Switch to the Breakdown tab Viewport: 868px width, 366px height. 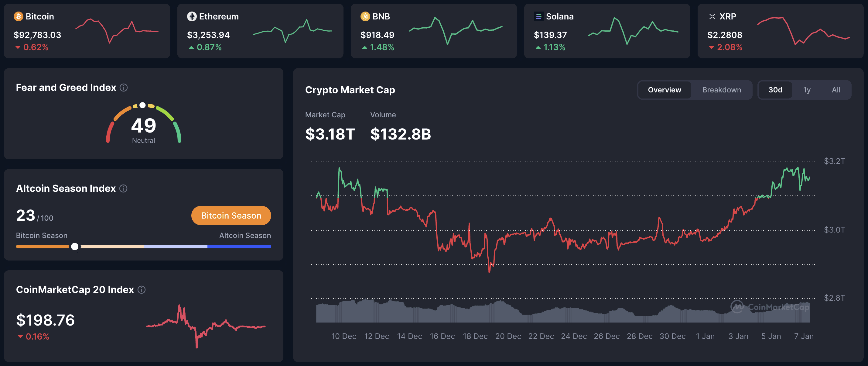click(721, 90)
